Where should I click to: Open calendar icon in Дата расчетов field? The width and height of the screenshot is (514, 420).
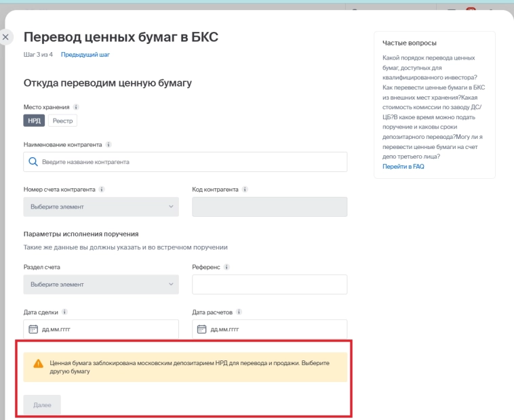pos(201,329)
